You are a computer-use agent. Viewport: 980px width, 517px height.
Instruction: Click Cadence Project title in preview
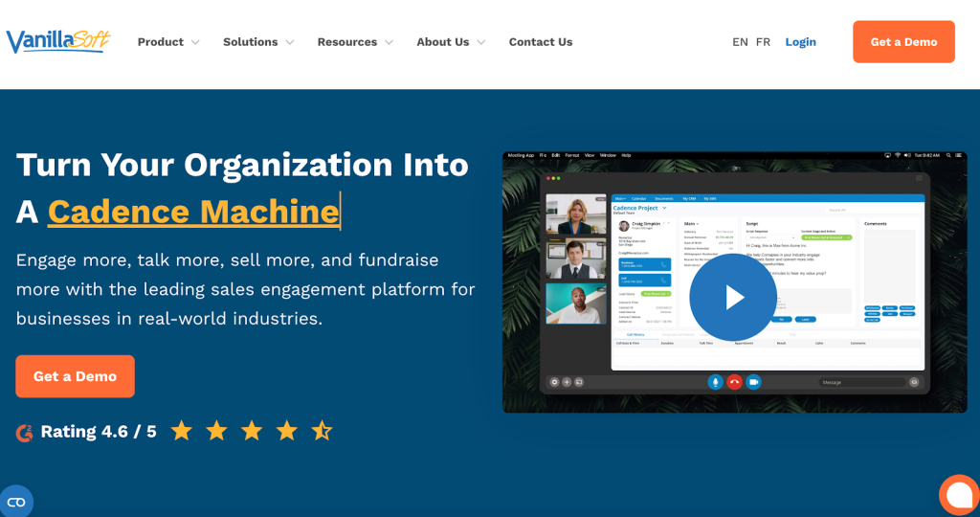tap(635, 208)
